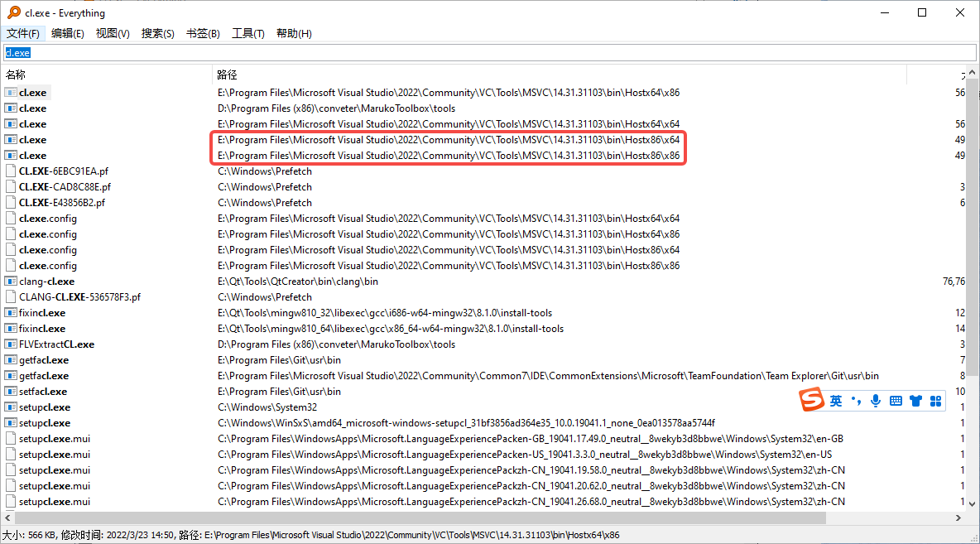Click the microphone voice input icon

click(x=877, y=401)
